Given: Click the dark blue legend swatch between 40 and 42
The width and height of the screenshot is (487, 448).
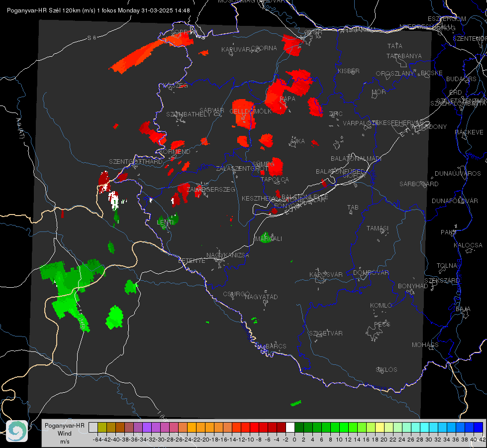Looking at the screenshot, I should click(479, 427).
